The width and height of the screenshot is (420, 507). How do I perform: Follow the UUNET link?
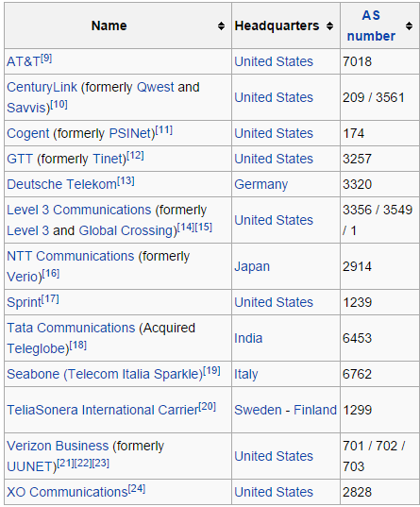point(30,466)
